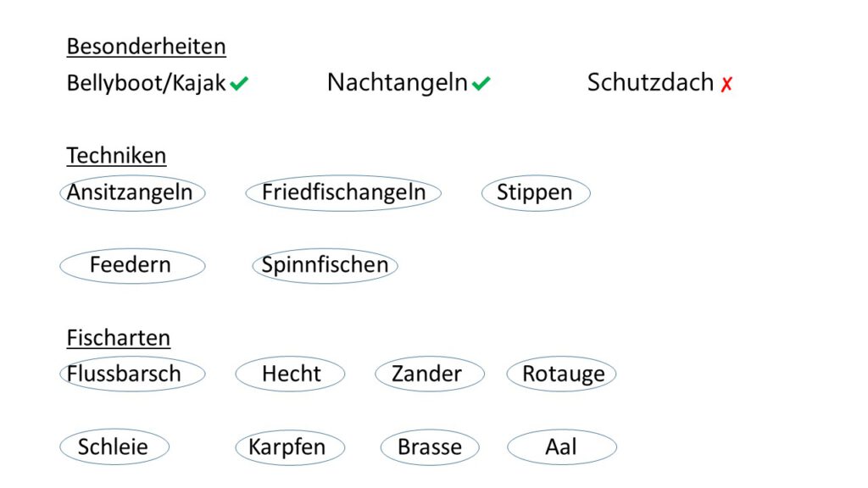This screenshot has width=868, height=488.
Task: Choose the Zander fish tag
Action: pyautogui.click(x=429, y=374)
